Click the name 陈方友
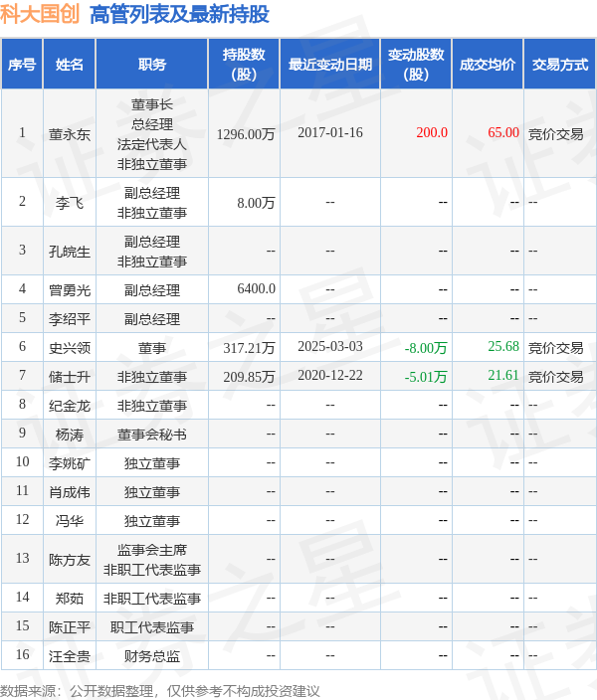 pos(70,560)
